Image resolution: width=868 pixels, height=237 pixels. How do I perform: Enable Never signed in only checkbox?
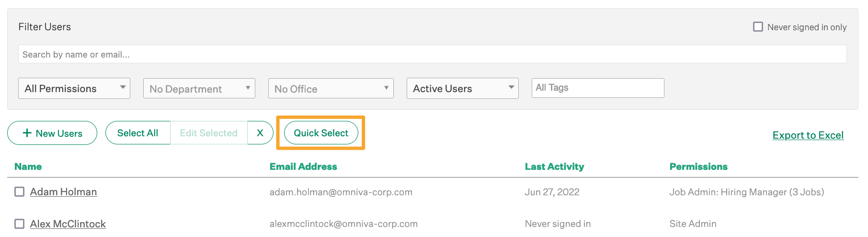tap(758, 27)
